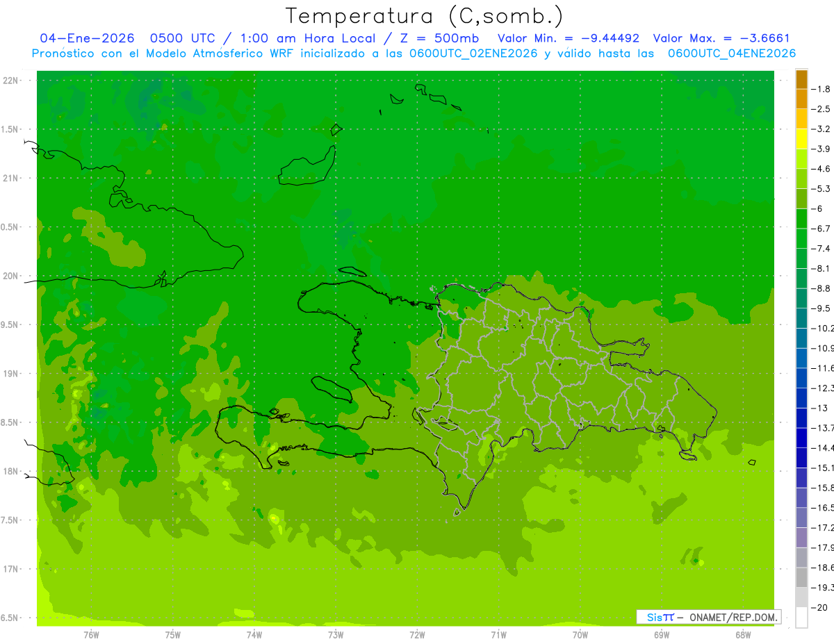Click the '-13' colorbar value
The width and height of the screenshot is (834, 644).
pyautogui.click(x=819, y=408)
